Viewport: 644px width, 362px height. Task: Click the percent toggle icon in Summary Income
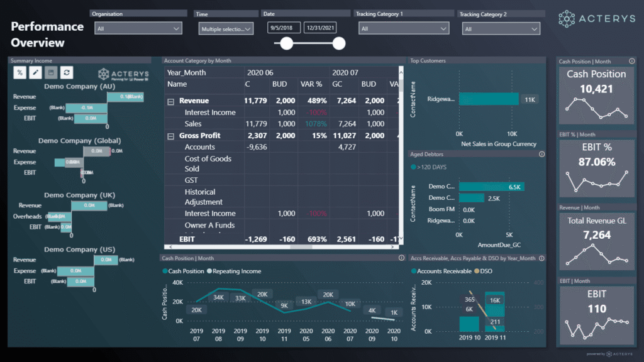(19, 73)
